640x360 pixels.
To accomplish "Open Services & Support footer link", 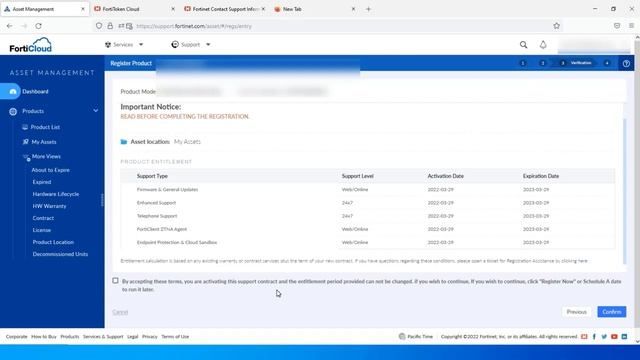I will (103, 337).
